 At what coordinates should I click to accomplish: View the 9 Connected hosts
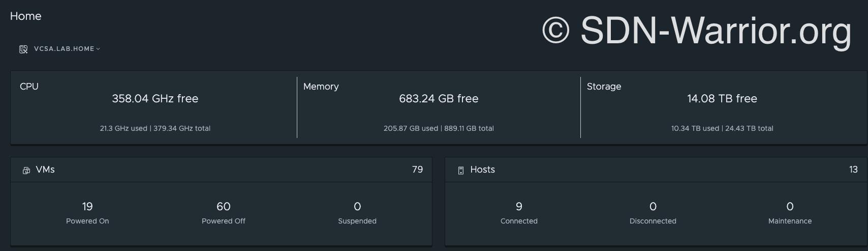click(519, 207)
